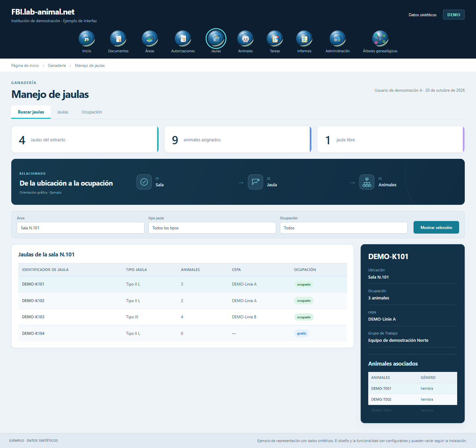Follow the Ganadería breadcrumb link

click(57, 66)
